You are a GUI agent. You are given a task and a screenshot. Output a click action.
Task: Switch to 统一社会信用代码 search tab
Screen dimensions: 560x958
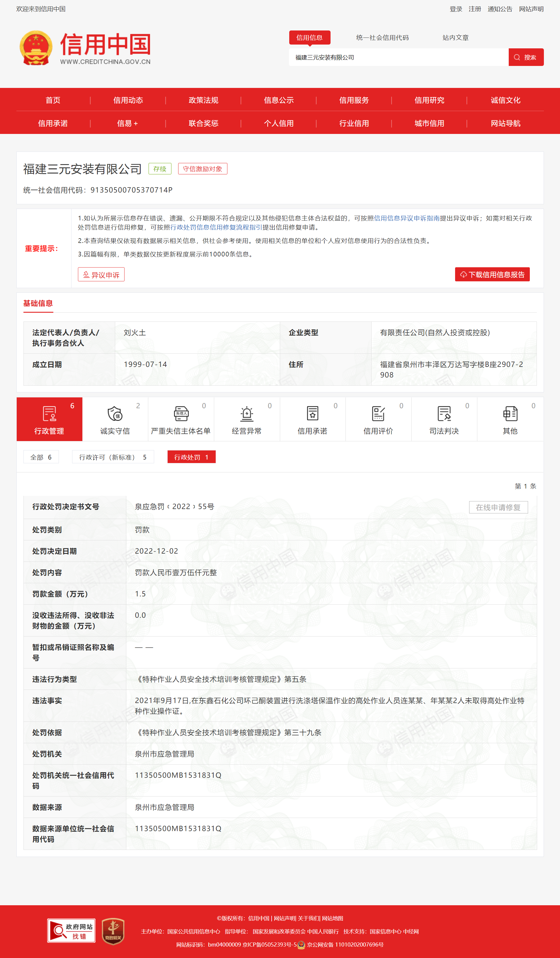pyautogui.click(x=382, y=38)
